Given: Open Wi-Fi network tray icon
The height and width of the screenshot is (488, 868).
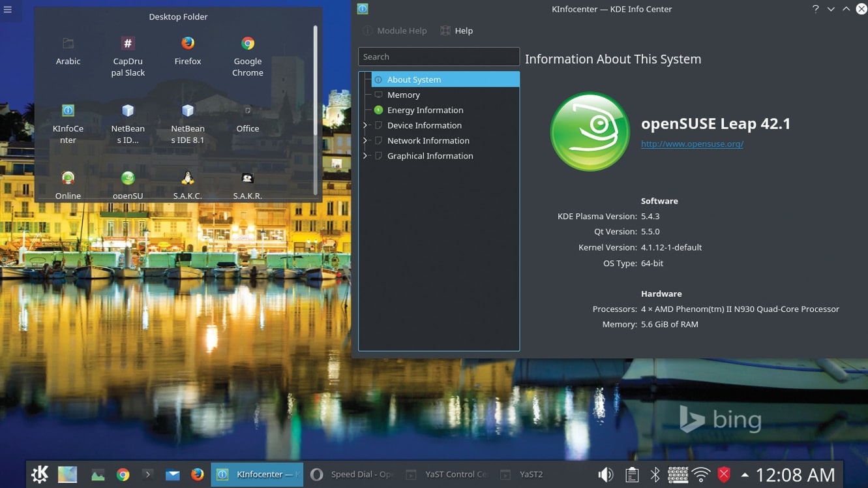Looking at the screenshot, I should coord(701,474).
